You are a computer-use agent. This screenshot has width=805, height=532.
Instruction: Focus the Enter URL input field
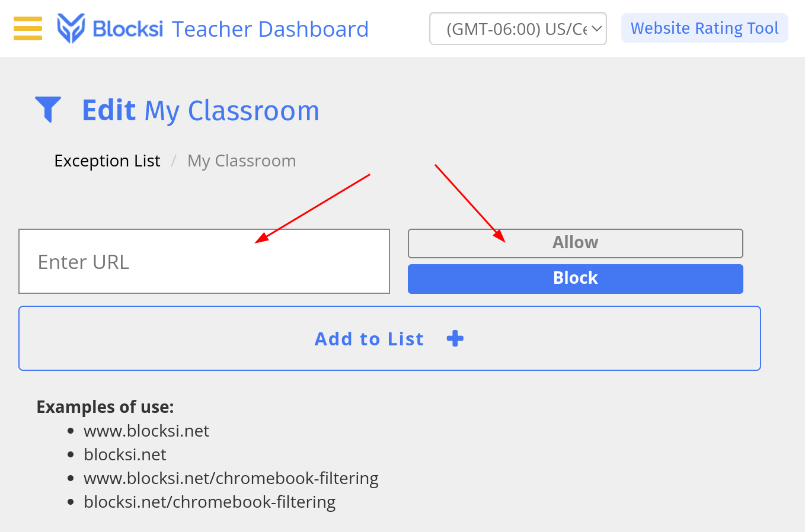tap(204, 261)
